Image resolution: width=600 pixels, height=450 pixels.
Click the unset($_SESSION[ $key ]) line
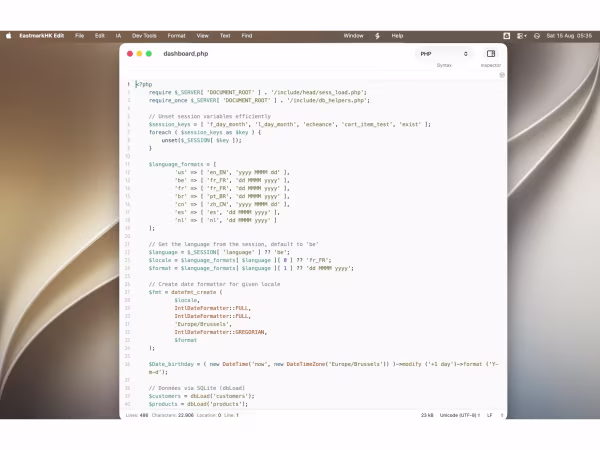point(202,140)
